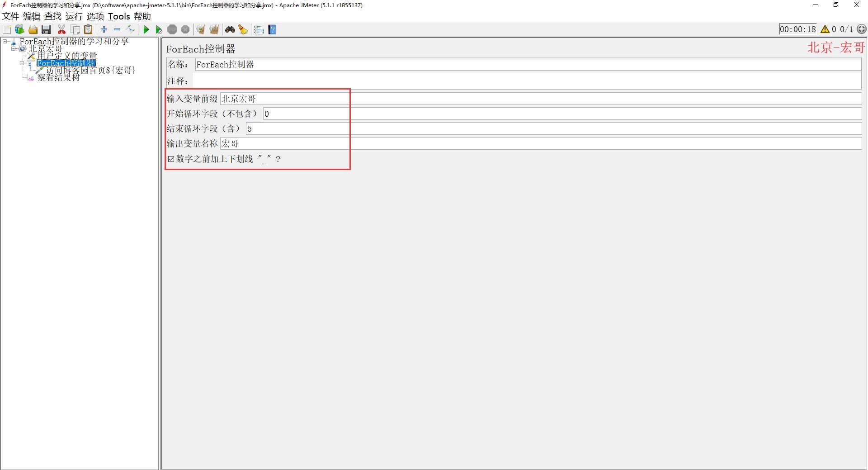The width and height of the screenshot is (868, 470).
Task: Click Start no pauses icon
Action: pyautogui.click(x=159, y=29)
